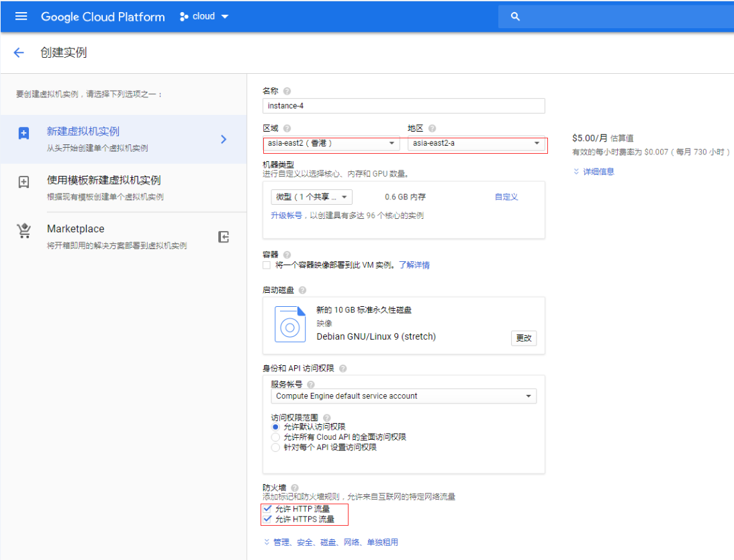
Task: Select the Marketplace option
Action: tap(124, 236)
